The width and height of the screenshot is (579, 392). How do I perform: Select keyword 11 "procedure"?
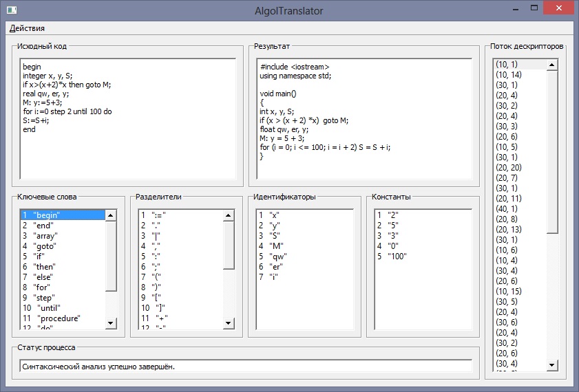coord(63,318)
